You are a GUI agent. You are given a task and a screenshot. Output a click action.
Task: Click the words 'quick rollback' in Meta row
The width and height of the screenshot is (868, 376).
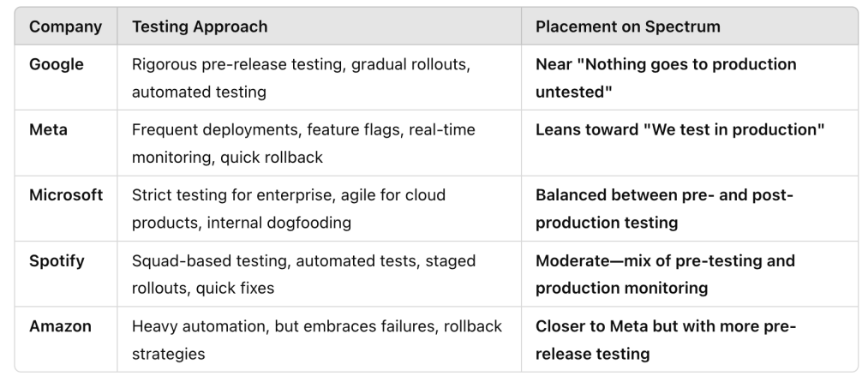click(x=272, y=157)
